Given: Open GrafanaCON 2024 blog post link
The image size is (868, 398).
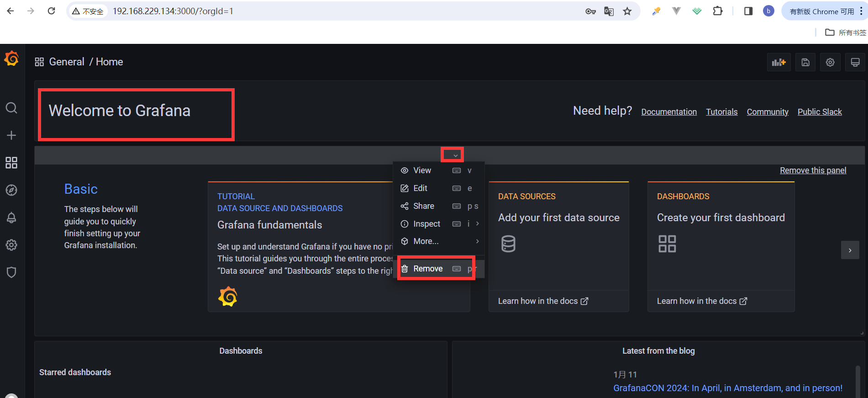Looking at the screenshot, I should [728, 388].
